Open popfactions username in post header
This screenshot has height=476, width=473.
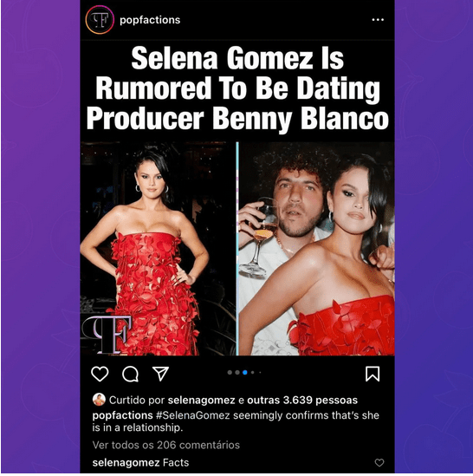150,20
